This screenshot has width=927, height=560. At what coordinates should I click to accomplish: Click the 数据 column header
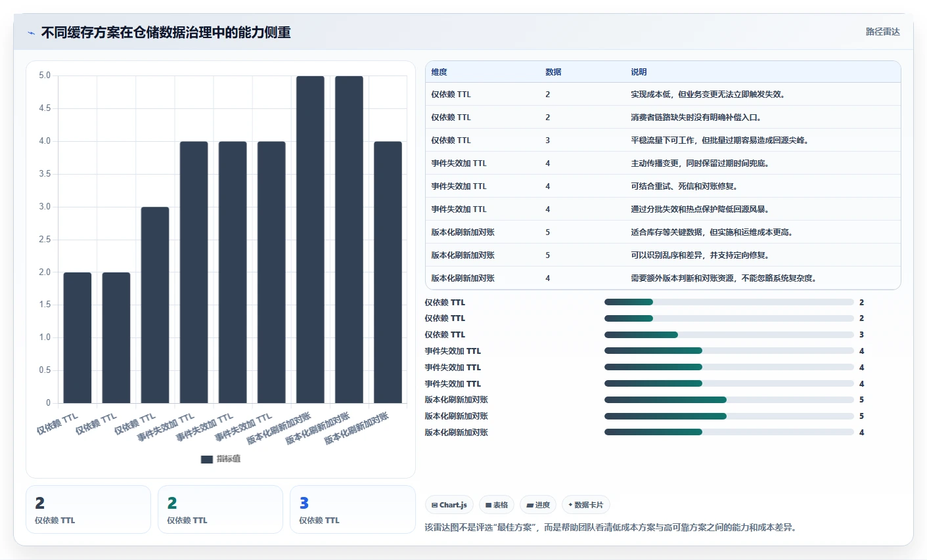pos(553,72)
